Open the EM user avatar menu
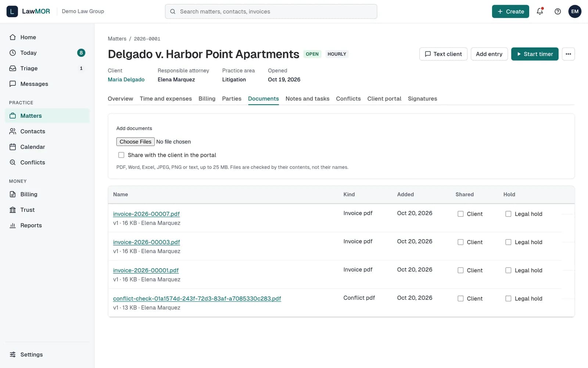 point(575,11)
